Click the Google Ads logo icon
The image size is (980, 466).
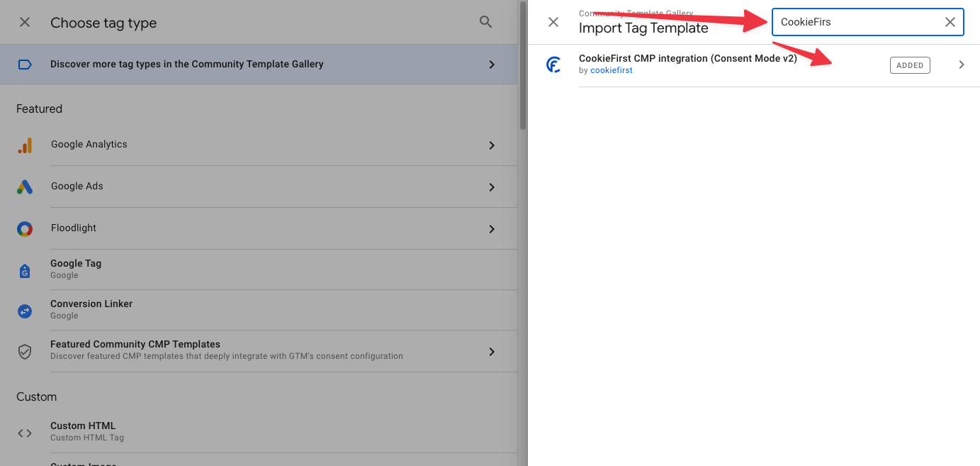[x=25, y=187]
